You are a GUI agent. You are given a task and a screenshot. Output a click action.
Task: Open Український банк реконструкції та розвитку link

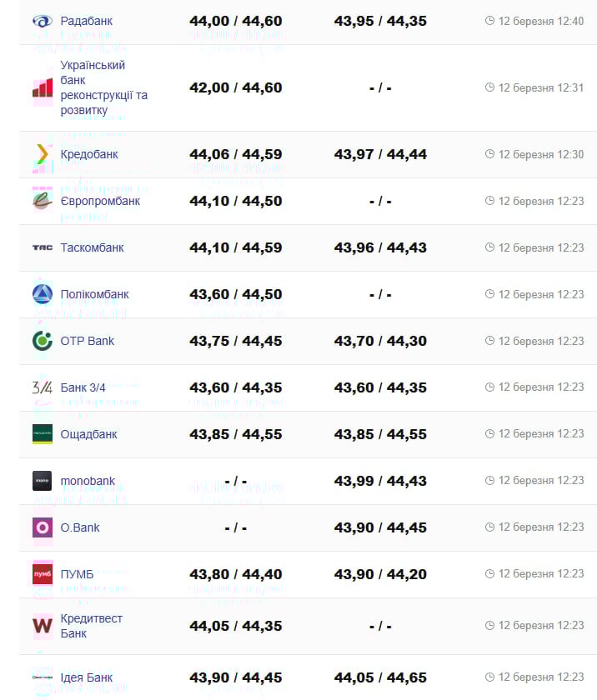tap(103, 87)
